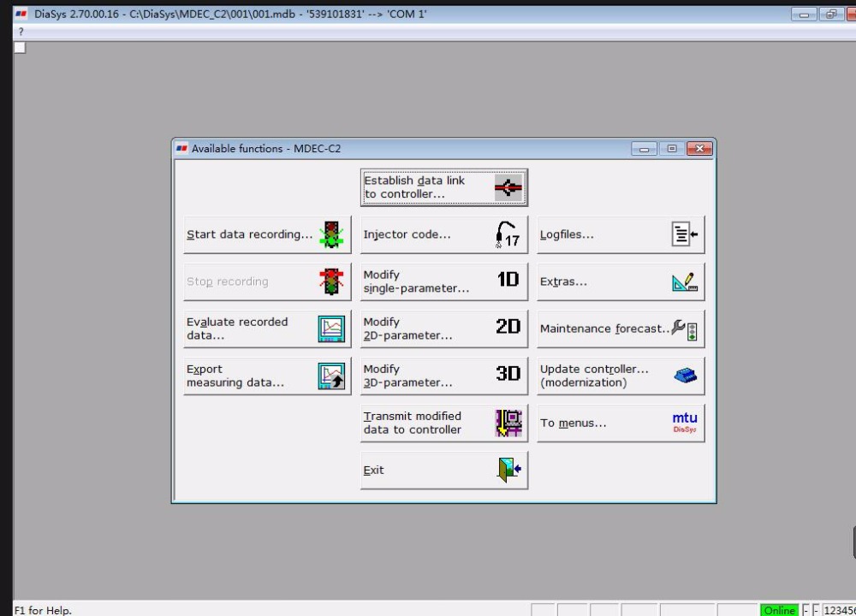This screenshot has width=856, height=616.
Task: Click the green traffic light recording icon
Action: click(330, 234)
